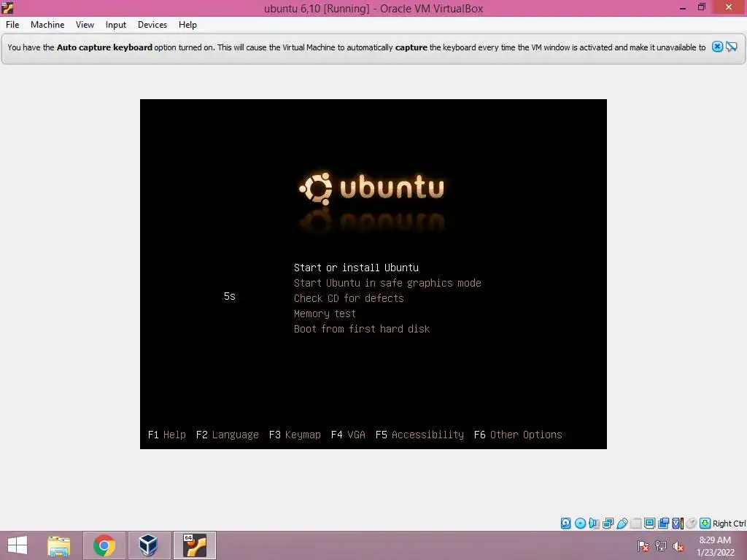Click the do-not-show-again notification icon
Screen dimensions: 747x560
731,47
